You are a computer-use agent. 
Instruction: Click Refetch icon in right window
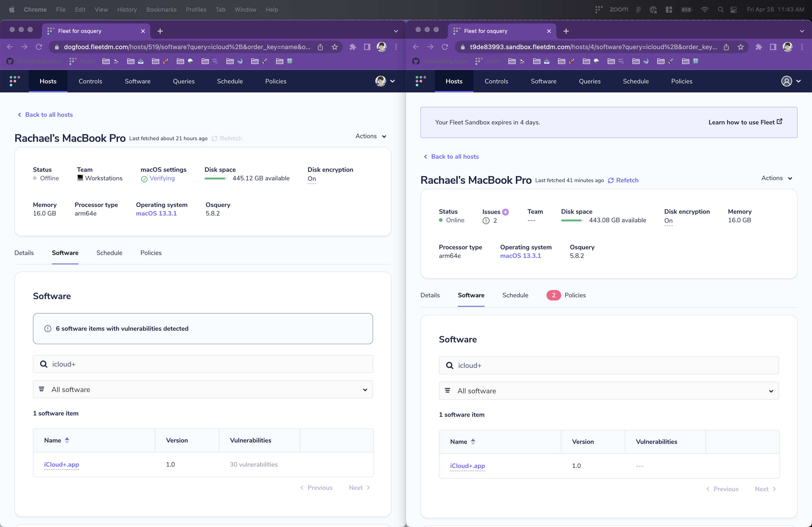pyautogui.click(x=611, y=180)
